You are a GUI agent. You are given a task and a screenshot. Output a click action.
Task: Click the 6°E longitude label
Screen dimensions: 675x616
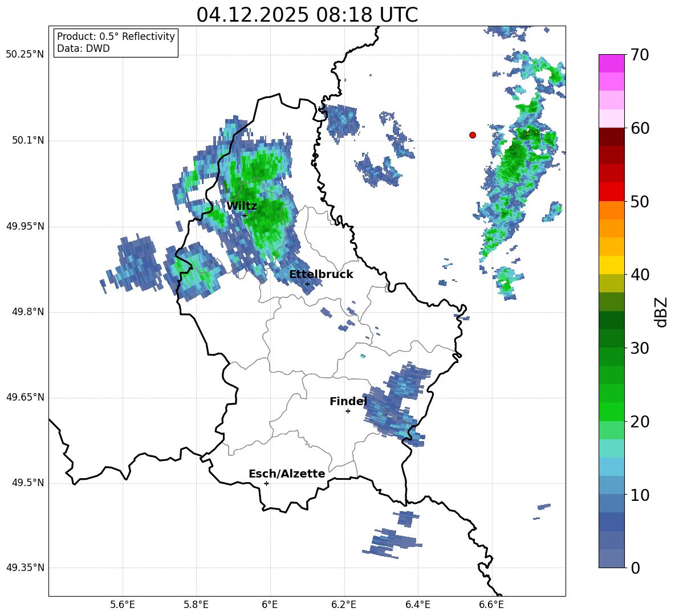pyautogui.click(x=270, y=605)
